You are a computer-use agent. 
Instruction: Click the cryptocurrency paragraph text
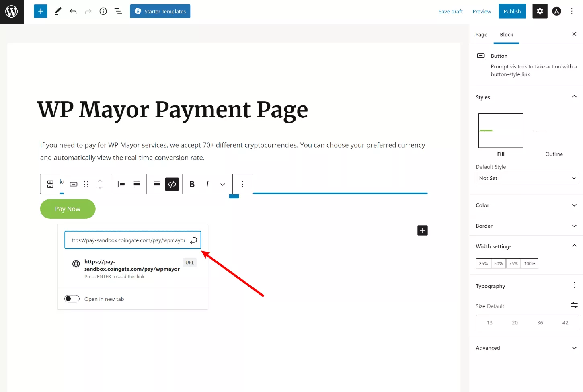[x=232, y=151]
